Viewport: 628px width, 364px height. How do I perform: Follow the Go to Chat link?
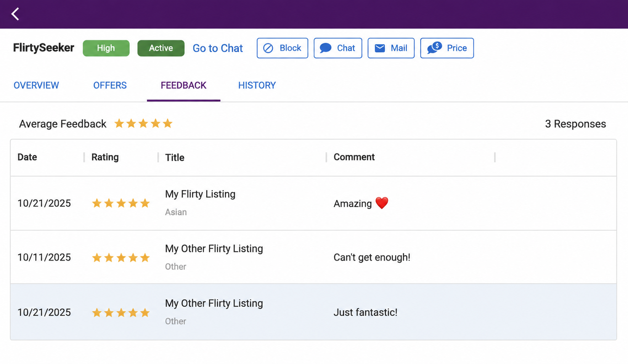click(218, 48)
